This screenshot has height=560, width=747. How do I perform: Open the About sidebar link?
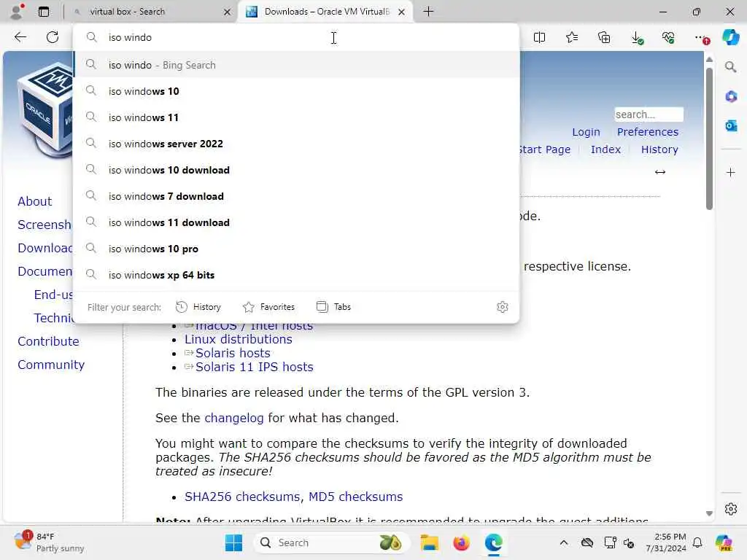[x=35, y=201]
